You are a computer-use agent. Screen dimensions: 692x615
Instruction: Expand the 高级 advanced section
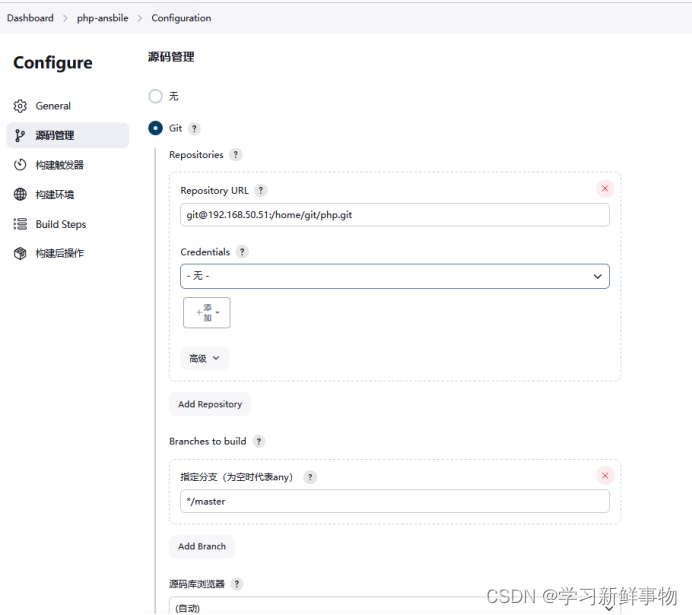[205, 358]
